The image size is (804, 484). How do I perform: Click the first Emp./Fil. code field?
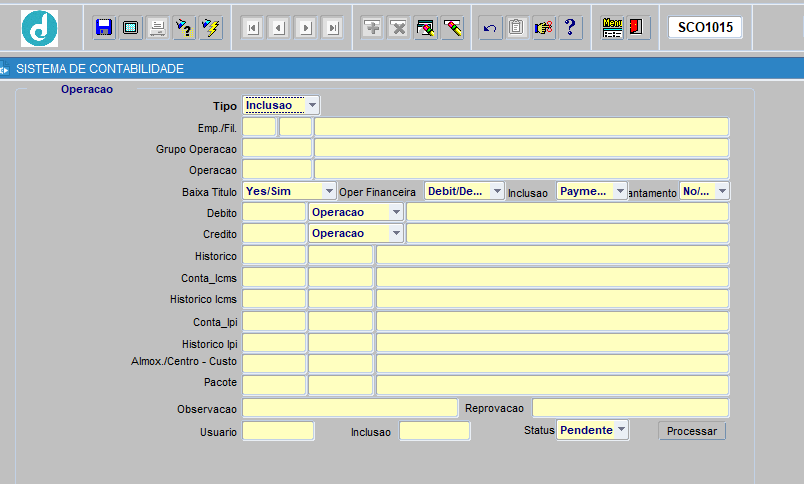259,127
